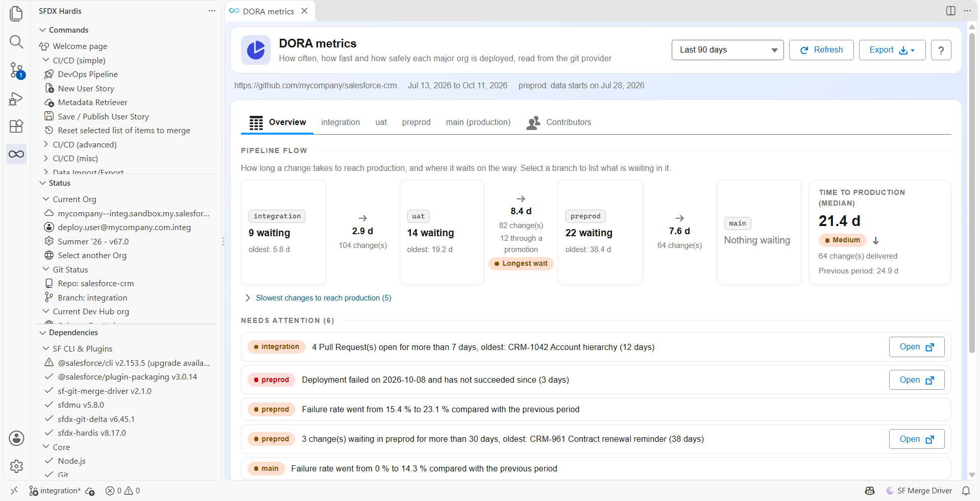Open the Contributors tab
This screenshot has height=501, width=980.
[x=559, y=122]
